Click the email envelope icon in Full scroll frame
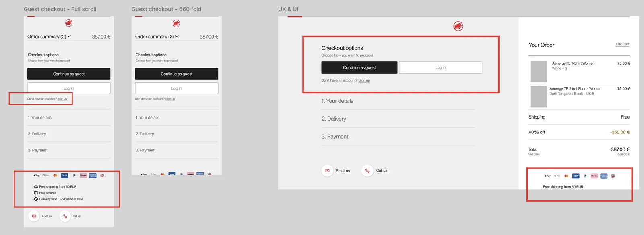This screenshot has height=235, width=644. point(34,216)
